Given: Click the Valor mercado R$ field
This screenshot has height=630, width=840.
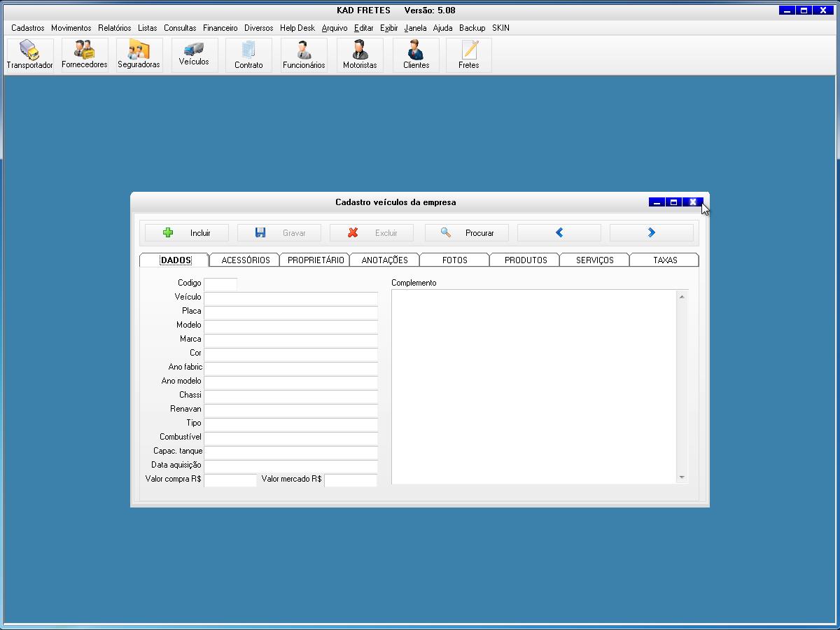Looking at the screenshot, I should click(351, 480).
